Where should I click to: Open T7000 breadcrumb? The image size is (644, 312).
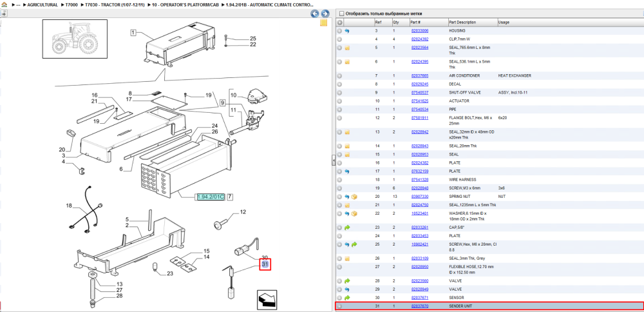point(71,5)
